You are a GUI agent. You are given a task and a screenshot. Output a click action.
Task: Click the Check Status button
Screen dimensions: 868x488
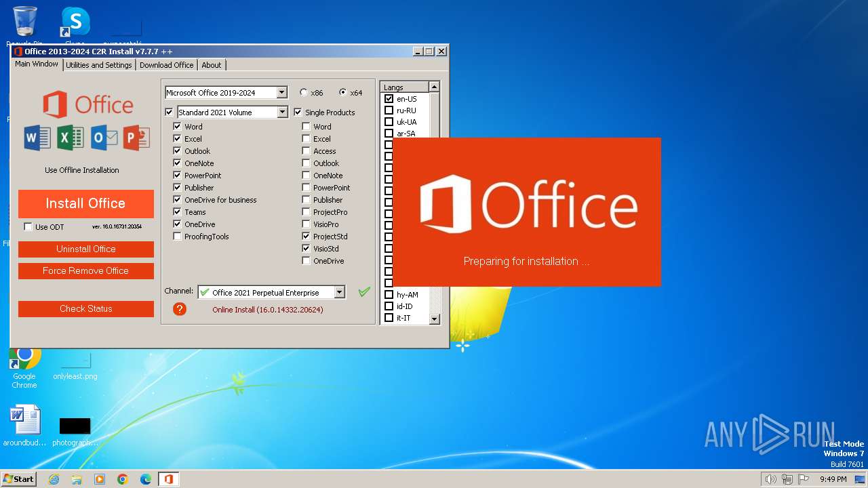[x=85, y=308]
